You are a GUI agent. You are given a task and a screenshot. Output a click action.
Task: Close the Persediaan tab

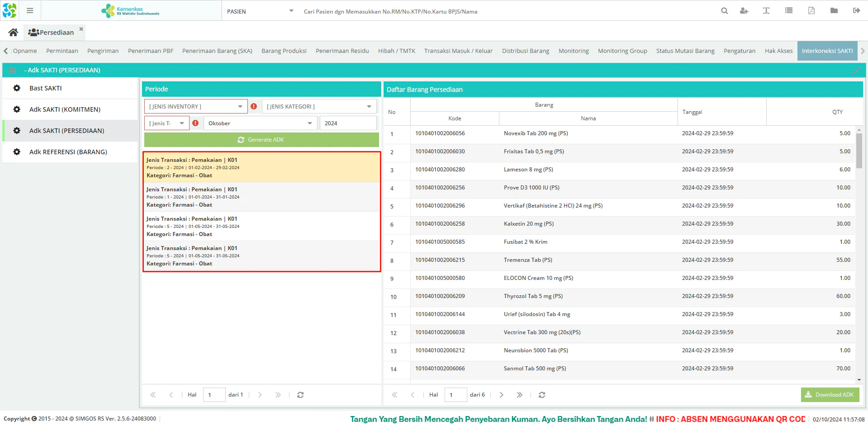[81, 29]
